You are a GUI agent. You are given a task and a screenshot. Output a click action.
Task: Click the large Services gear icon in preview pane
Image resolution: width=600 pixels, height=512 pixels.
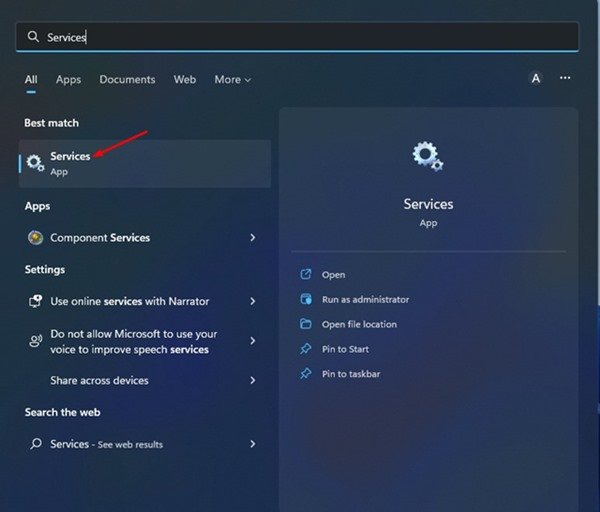click(428, 157)
